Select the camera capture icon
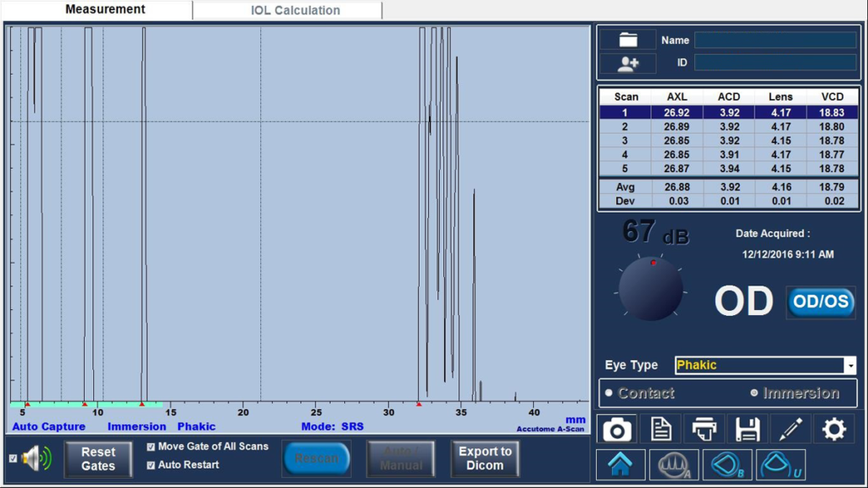Image resolution: width=868 pixels, height=488 pixels. pyautogui.click(x=616, y=428)
